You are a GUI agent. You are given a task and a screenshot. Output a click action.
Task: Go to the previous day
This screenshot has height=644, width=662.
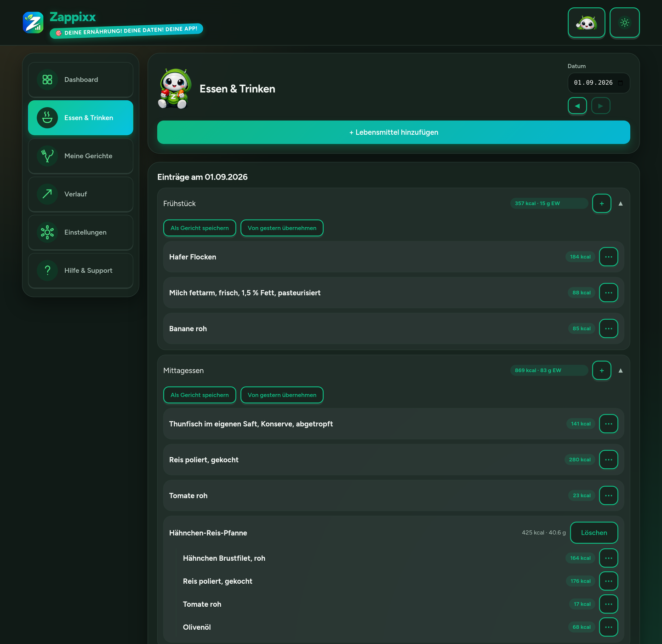point(577,106)
